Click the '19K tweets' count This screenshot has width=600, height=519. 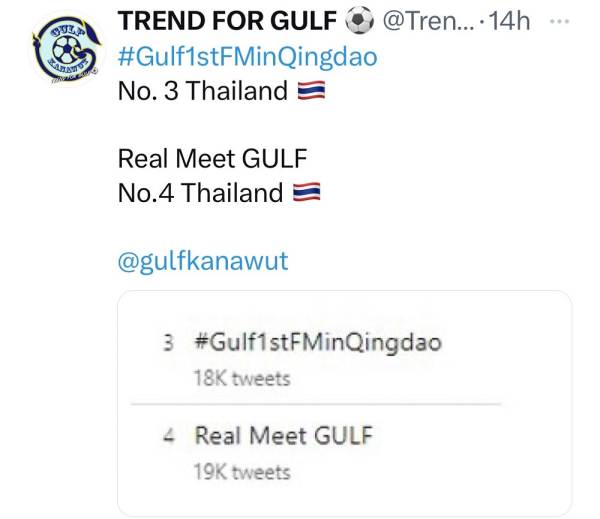point(242,471)
